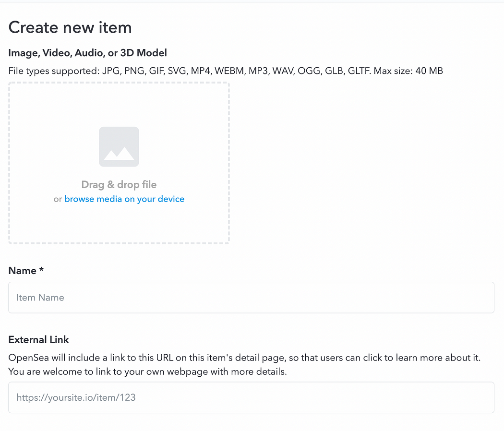Click the "External Link" section label

(x=39, y=340)
